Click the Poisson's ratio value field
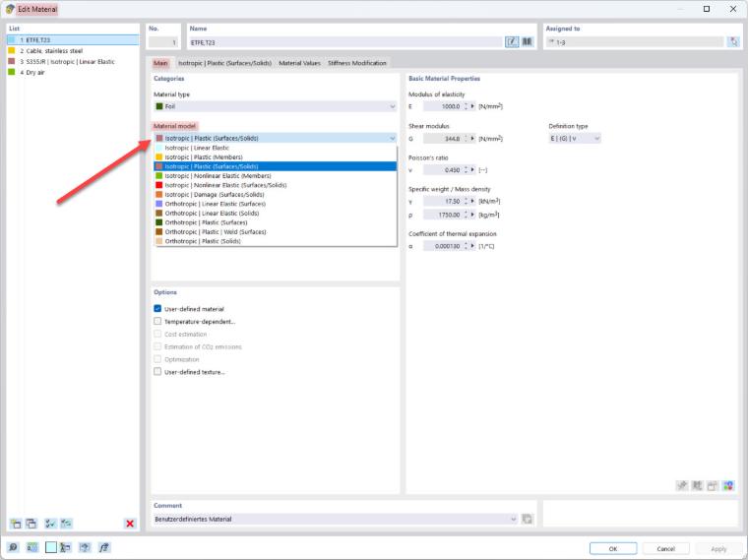The width and height of the screenshot is (748, 560). (442, 170)
